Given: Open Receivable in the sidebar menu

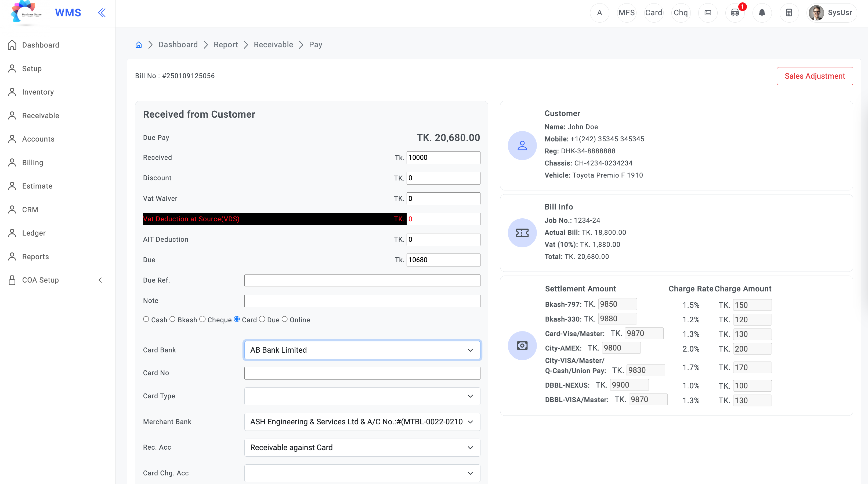Looking at the screenshot, I should 41,115.
